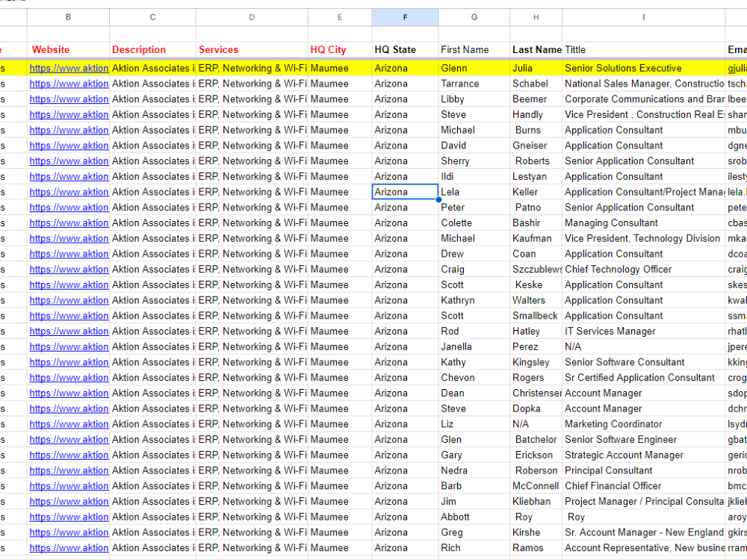Select the last name cell Schabel
Image resolution: width=747 pixels, height=560 pixels.
click(536, 84)
